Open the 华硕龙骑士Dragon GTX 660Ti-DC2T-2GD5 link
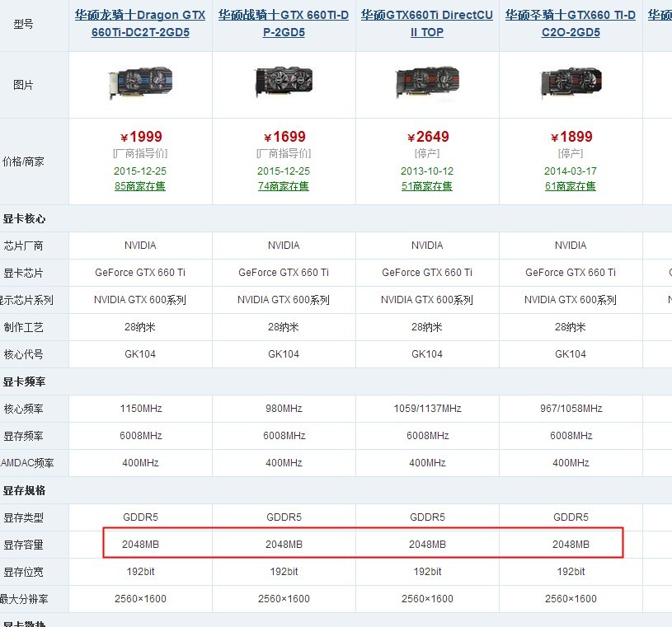This screenshot has width=672, height=627. tap(140, 24)
